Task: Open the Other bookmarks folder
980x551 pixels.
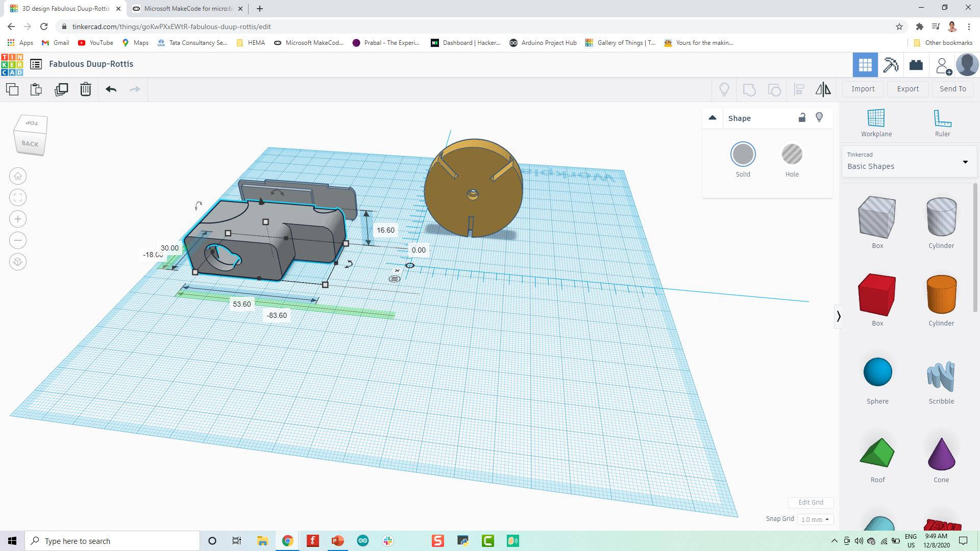Action: coord(943,43)
